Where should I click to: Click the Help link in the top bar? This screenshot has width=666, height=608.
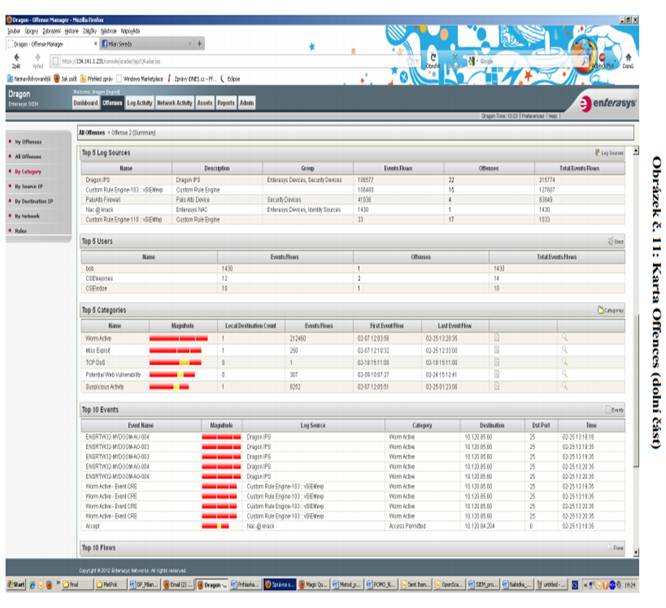pos(553,116)
